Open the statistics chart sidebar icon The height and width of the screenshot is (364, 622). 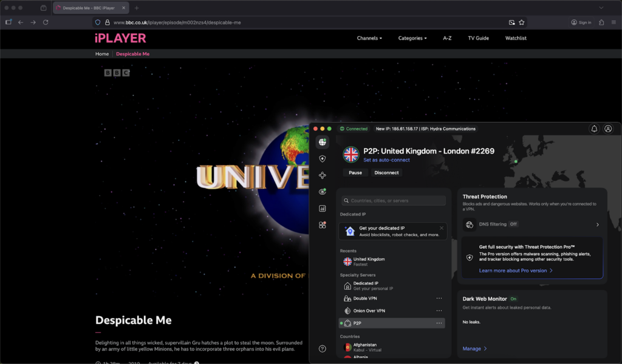click(x=322, y=208)
